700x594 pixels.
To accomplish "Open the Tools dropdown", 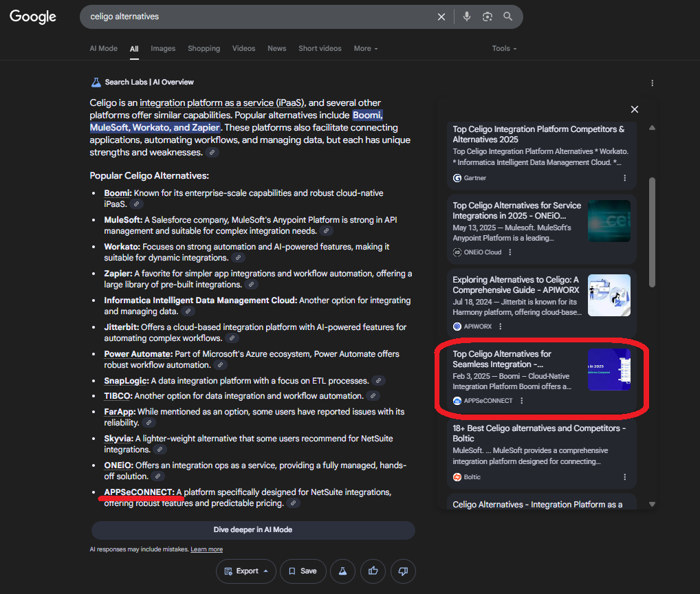I will pos(504,49).
